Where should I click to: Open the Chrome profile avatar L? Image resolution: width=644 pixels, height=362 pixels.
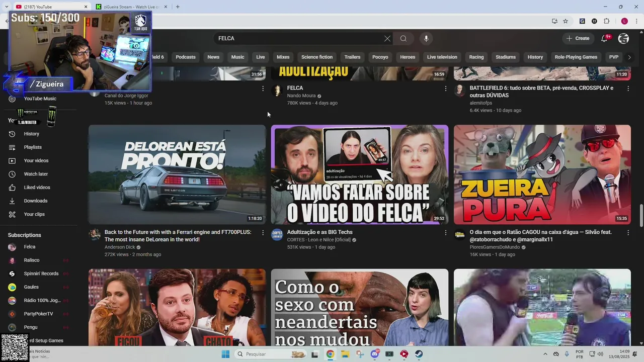click(x=624, y=21)
